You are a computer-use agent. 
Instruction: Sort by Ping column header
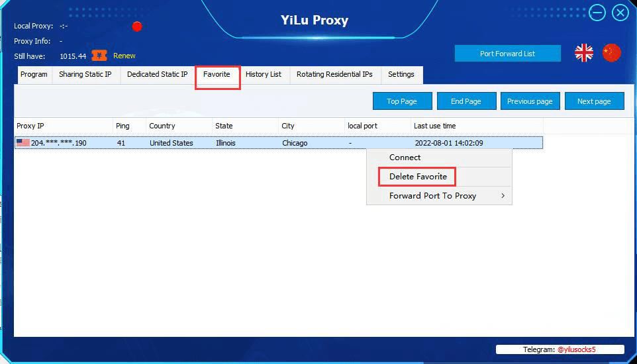[130, 126]
